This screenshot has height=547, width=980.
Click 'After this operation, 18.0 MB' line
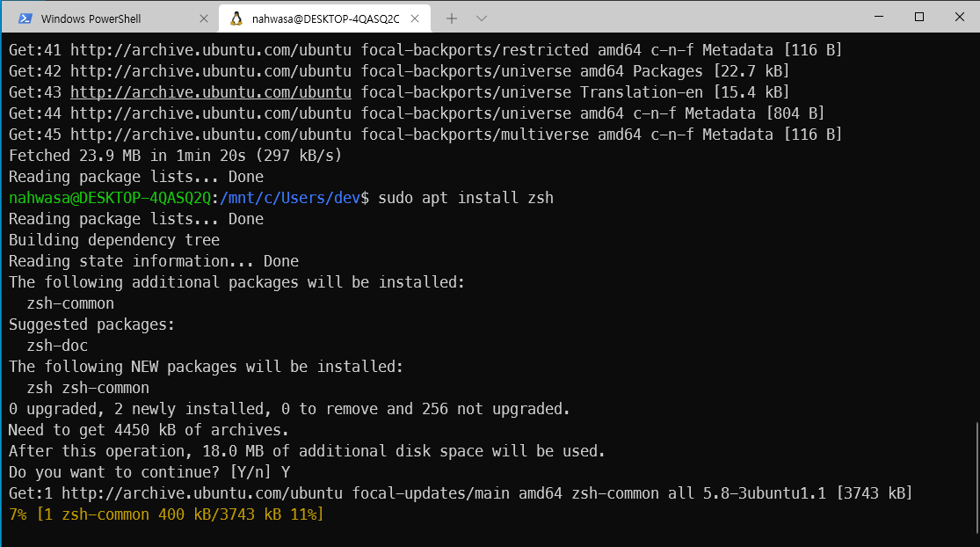307,451
